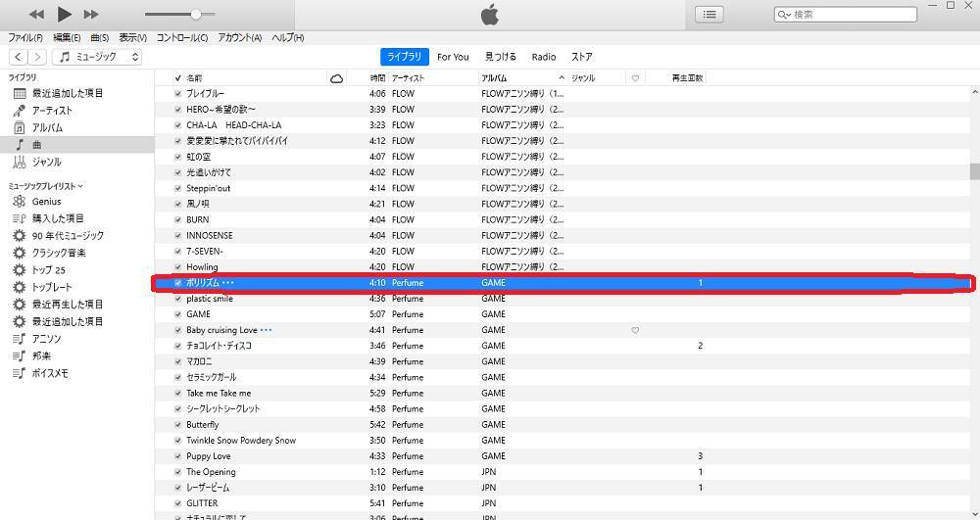This screenshot has width=980, height=520.
Task: Open the ファイル menu
Action: (x=25, y=38)
